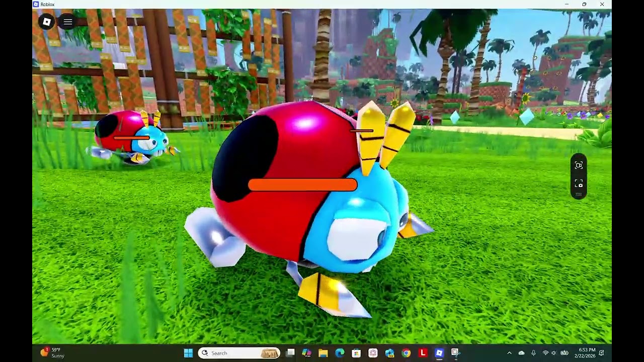
Task: Click the microphone tray icon
Action: click(x=533, y=353)
